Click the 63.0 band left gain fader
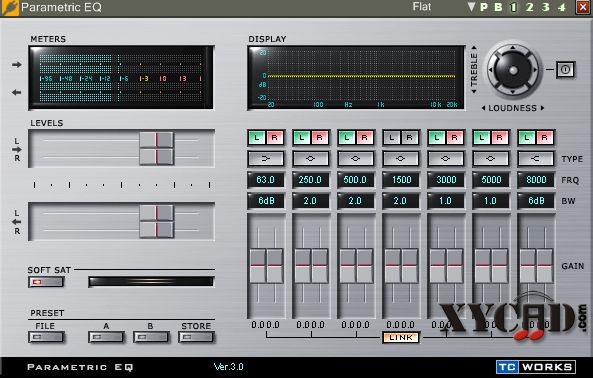This screenshot has height=378, width=593. pyautogui.click(x=258, y=266)
